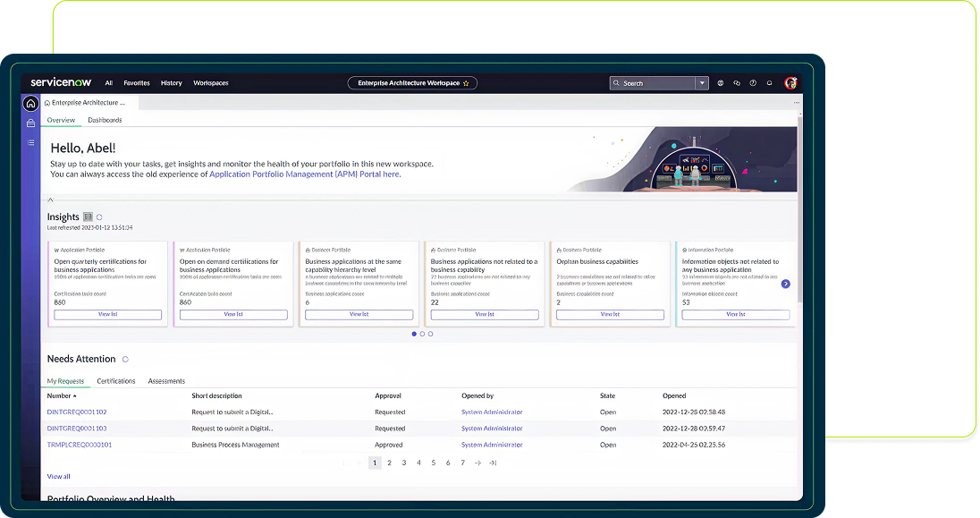Image resolution: width=980 pixels, height=518 pixels.
Task: Open the search scope dropdown arrow
Action: point(703,83)
